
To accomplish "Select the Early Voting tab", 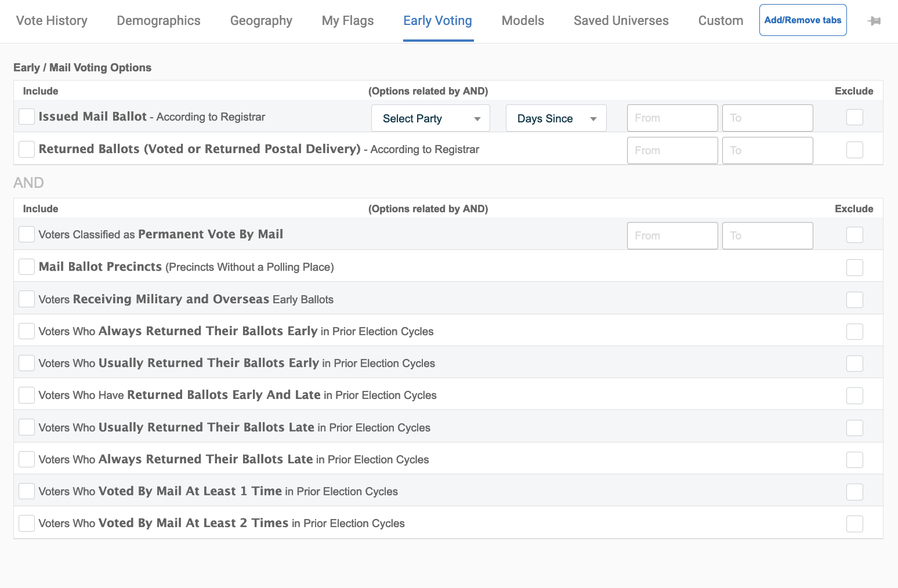I will tap(438, 21).
